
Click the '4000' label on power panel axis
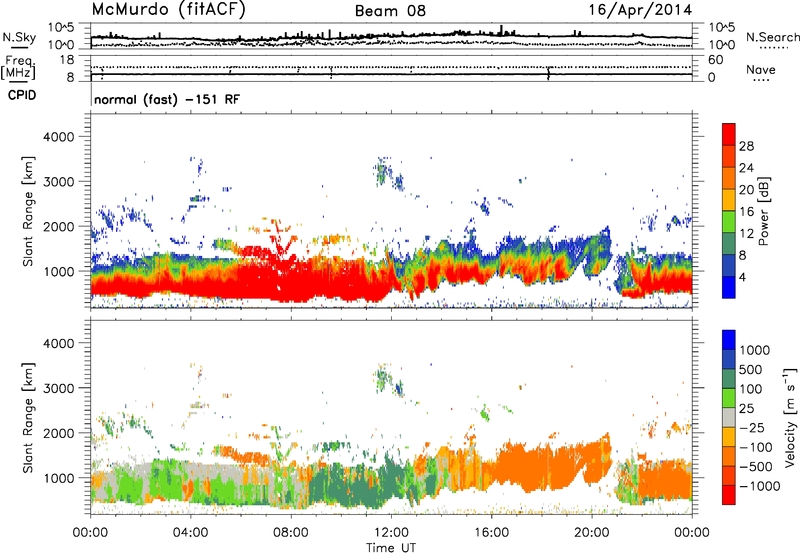tap(58, 137)
